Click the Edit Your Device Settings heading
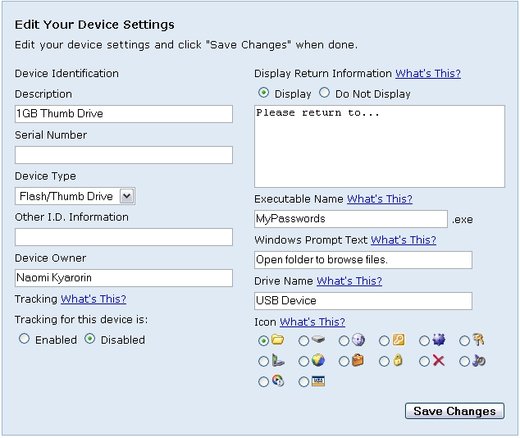Screen dimensions: 520x438 (95, 25)
